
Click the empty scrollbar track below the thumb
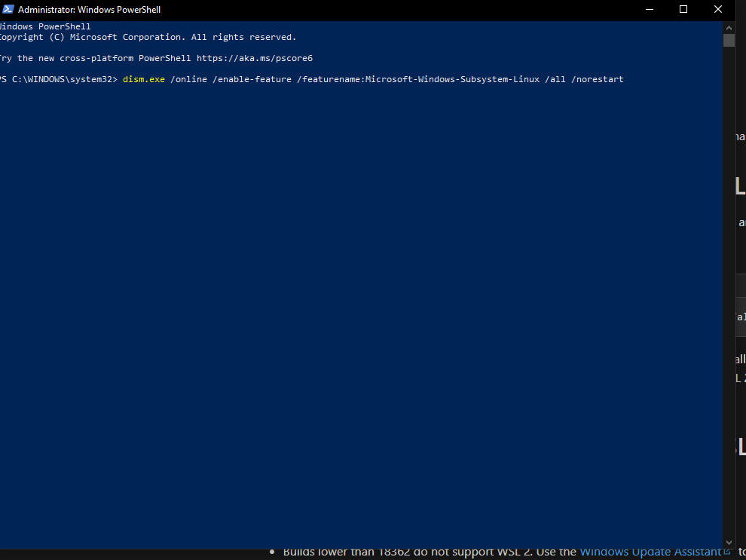tap(729, 301)
